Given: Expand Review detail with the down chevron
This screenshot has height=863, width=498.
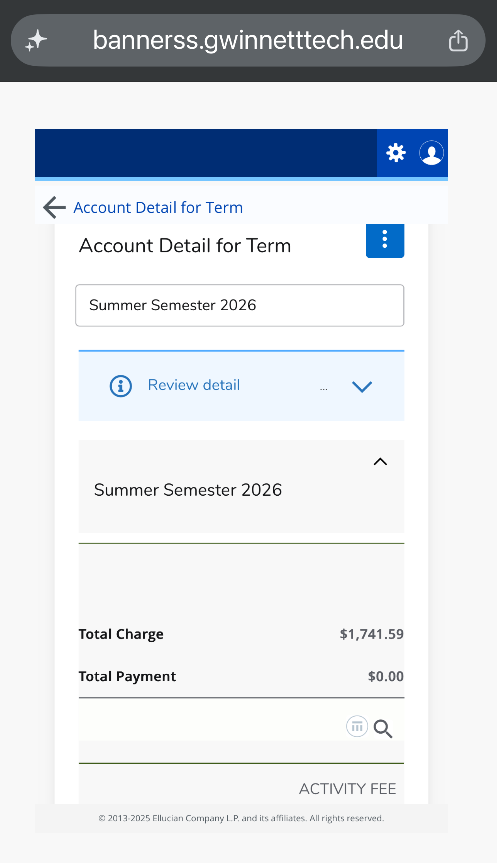Looking at the screenshot, I should tap(362, 386).
